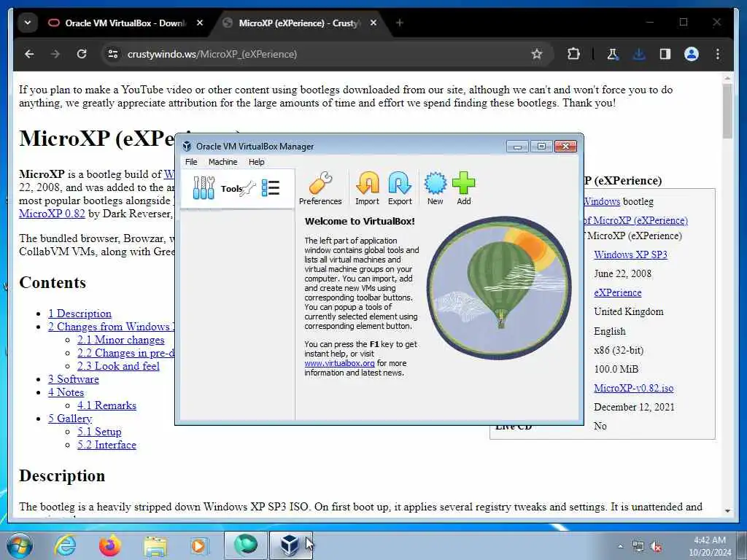Image resolution: width=747 pixels, height=560 pixels.
Task: Open the 5.2 Interface link
Action: [x=107, y=445]
